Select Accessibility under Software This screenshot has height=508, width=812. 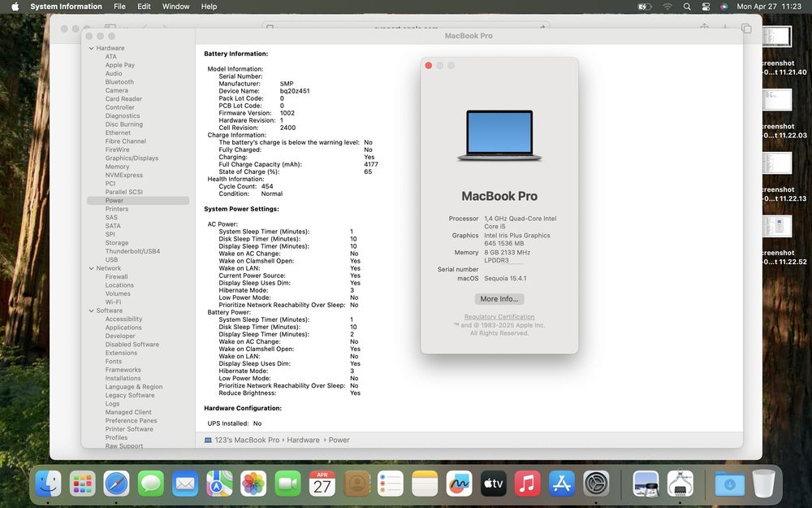[123, 319]
